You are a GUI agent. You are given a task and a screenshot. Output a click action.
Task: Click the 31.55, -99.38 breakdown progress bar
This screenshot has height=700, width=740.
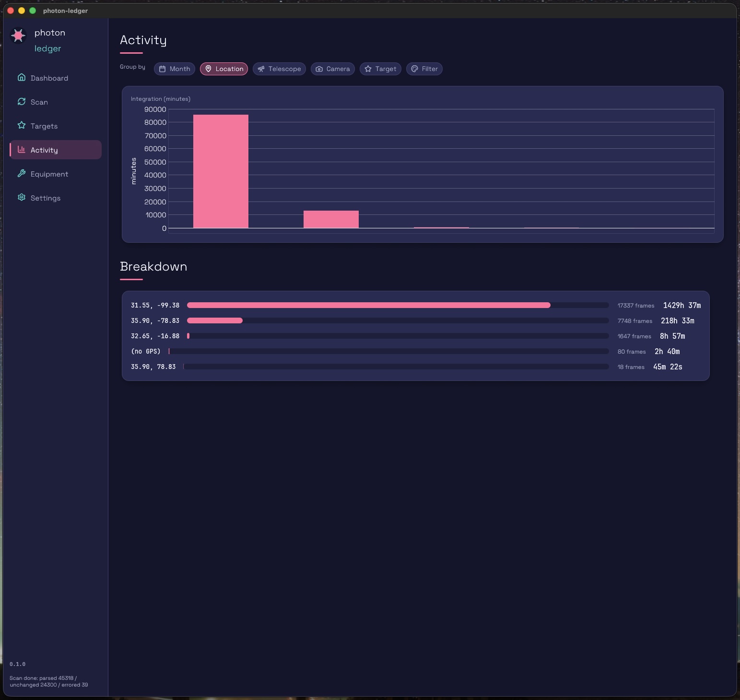pyautogui.click(x=398, y=305)
